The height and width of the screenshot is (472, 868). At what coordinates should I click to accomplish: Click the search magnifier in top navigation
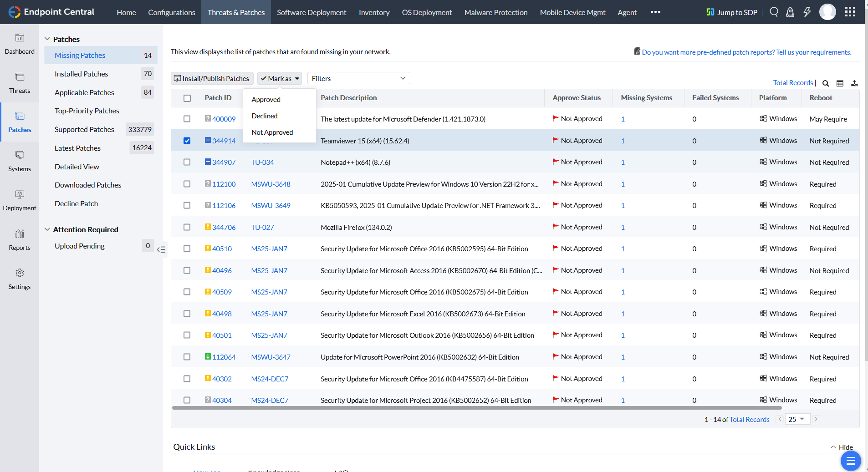(774, 12)
